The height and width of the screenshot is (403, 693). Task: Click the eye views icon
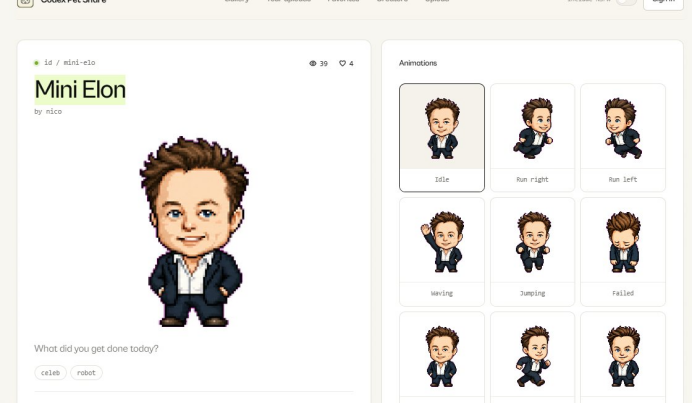pos(312,64)
